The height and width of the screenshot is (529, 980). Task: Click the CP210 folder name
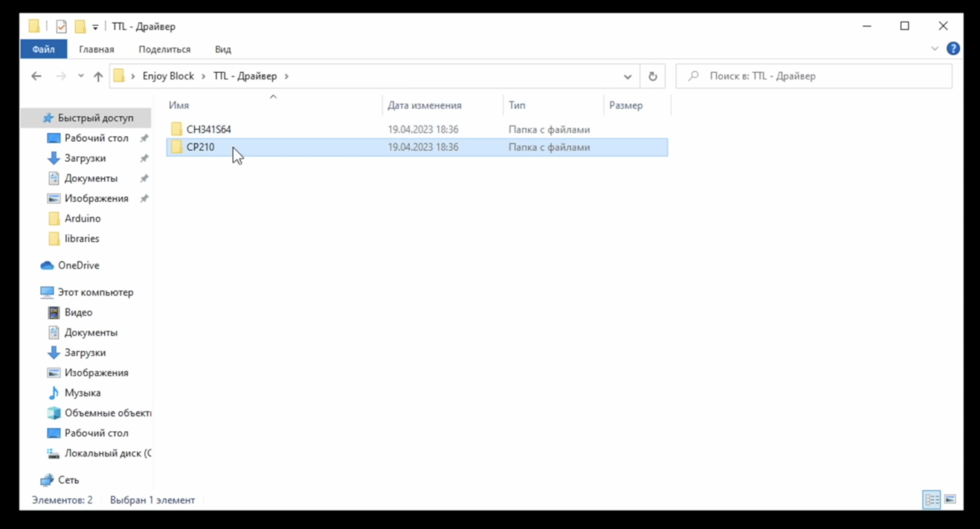click(201, 147)
